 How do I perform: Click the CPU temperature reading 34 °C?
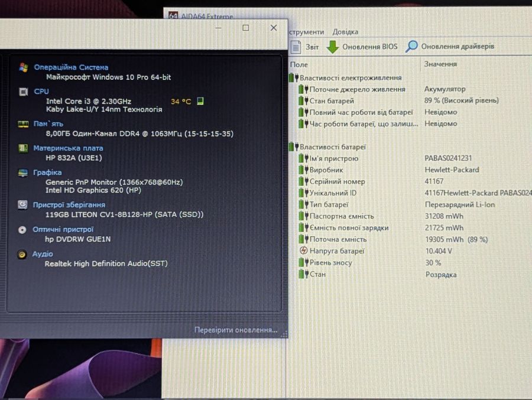(x=181, y=102)
